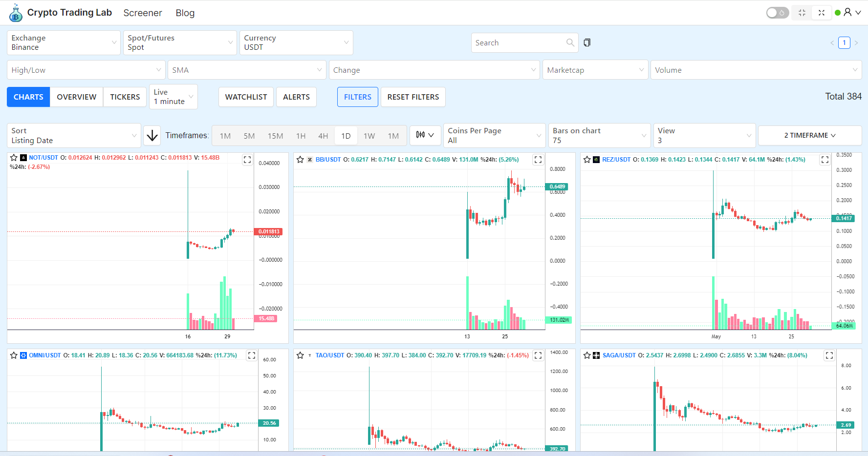Image resolution: width=868 pixels, height=456 pixels.
Task: Select the 5M timeframe
Action: (x=249, y=136)
